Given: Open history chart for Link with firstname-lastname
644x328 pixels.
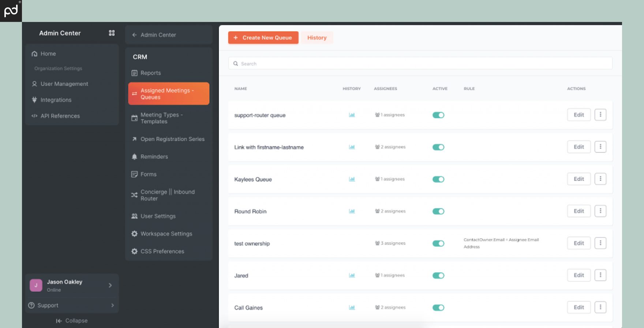Looking at the screenshot, I should pyautogui.click(x=352, y=147).
